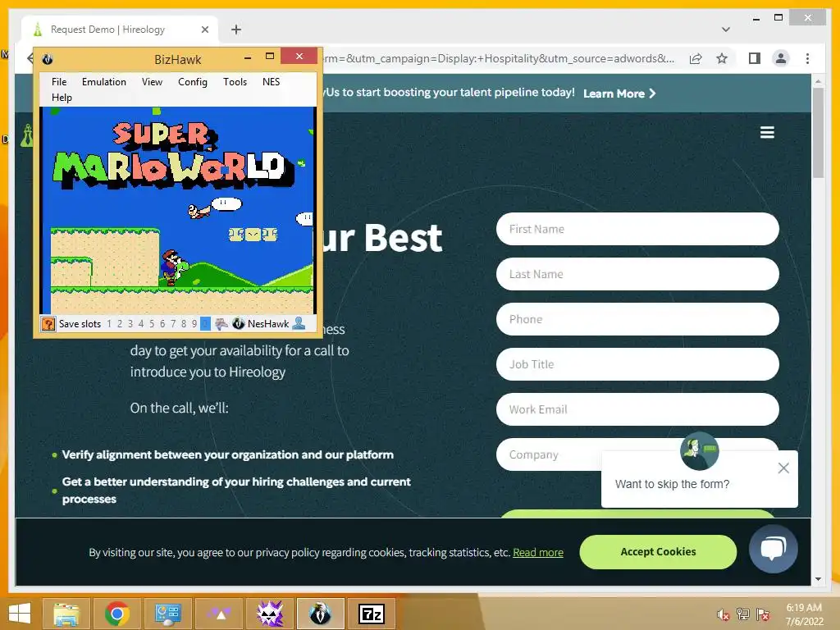Click the page vertical scrollbar thumb
This screenshot has width=840, height=630.
click(818, 133)
